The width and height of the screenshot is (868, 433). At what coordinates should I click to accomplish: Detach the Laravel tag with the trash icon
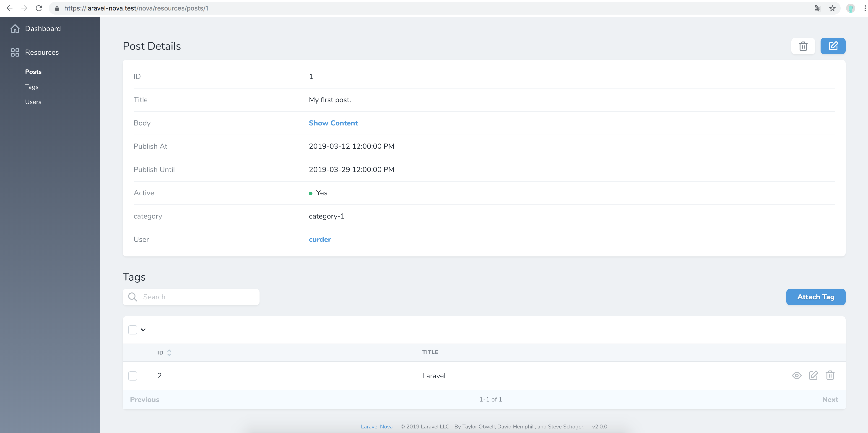click(x=830, y=375)
